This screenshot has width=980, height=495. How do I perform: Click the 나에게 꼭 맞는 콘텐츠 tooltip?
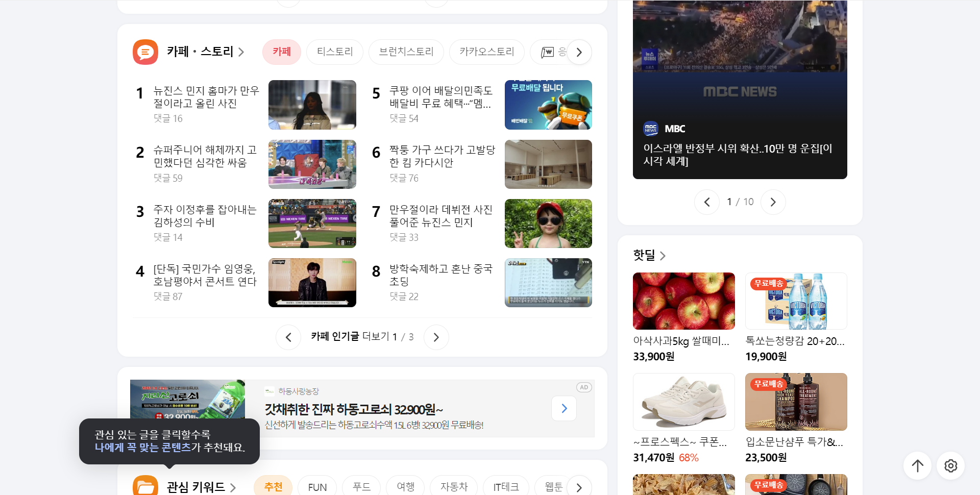169,441
